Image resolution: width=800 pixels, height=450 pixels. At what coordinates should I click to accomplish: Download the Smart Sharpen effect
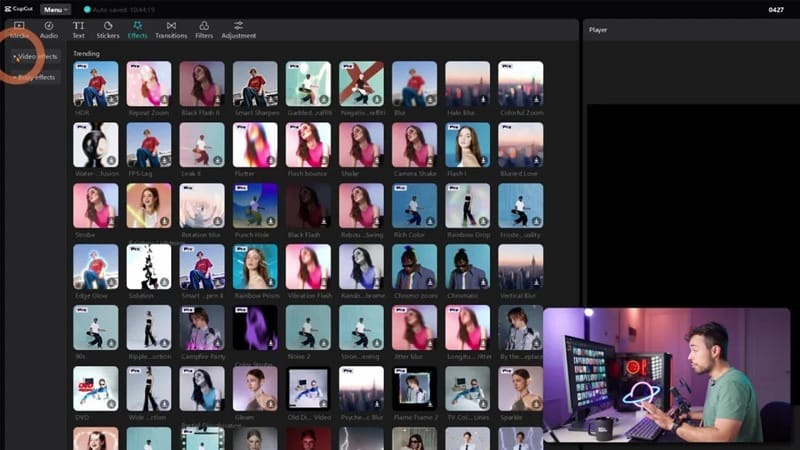(270, 99)
